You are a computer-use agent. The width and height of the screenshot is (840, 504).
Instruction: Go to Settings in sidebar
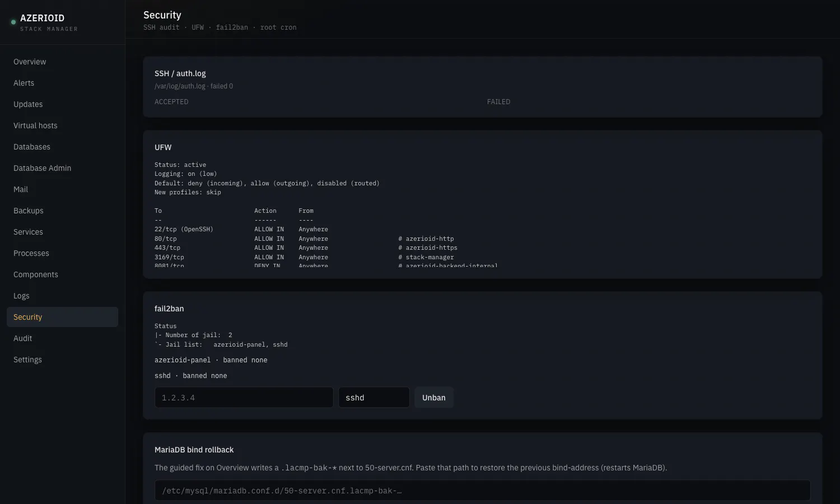pyautogui.click(x=62, y=360)
